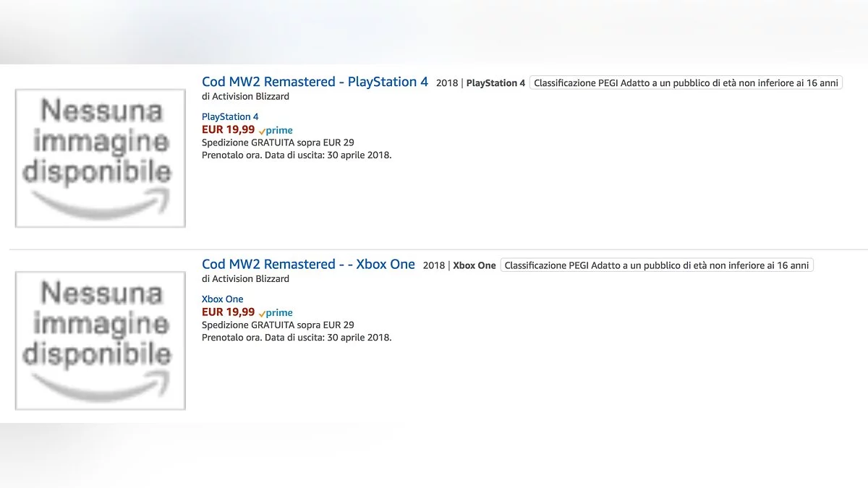The height and width of the screenshot is (488, 868).
Task: Click the PEGI 16 classification badge for Xbox One
Action: (x=657, y=265)
